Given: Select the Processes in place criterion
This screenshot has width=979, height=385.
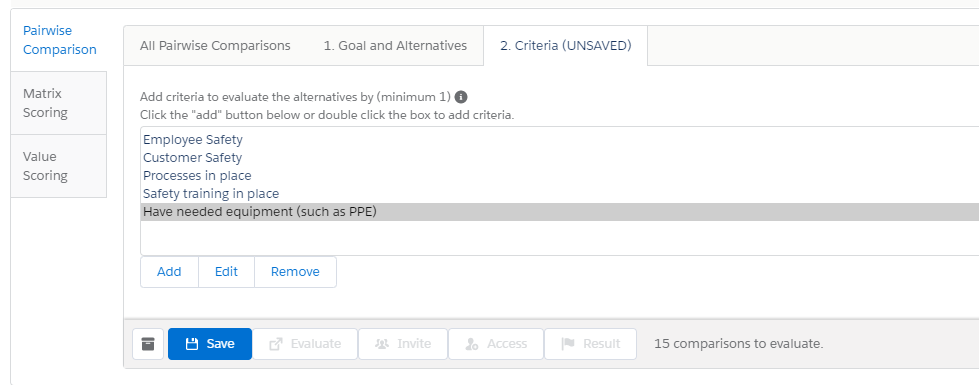Looking at the screenshot, I should pyautogui.click(x=559, y=176).
